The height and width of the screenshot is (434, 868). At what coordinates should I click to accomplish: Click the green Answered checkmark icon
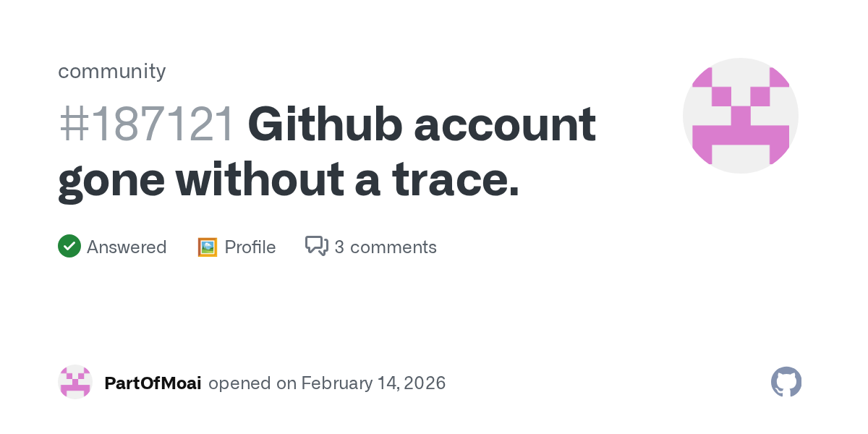click(x=69, y=247)
